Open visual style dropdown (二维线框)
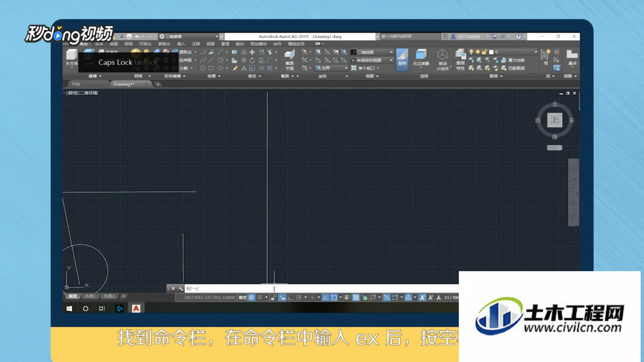 pos(372,52)
